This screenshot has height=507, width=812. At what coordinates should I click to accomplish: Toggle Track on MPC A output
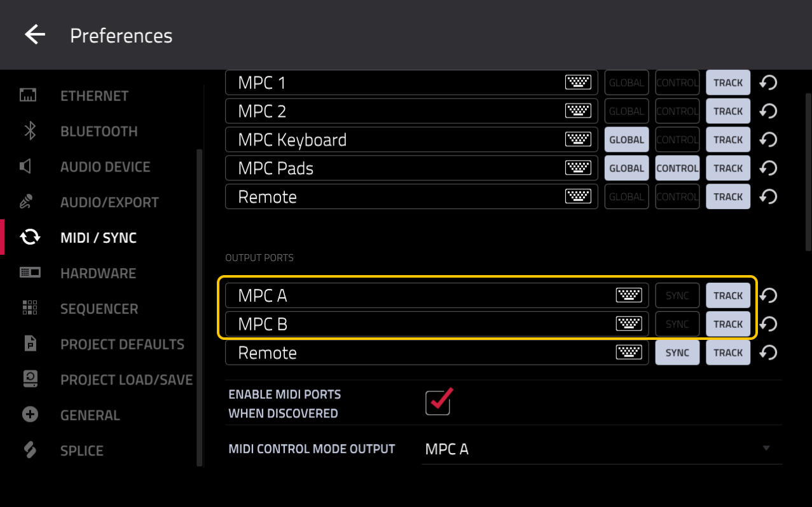[x=728, y=295]
